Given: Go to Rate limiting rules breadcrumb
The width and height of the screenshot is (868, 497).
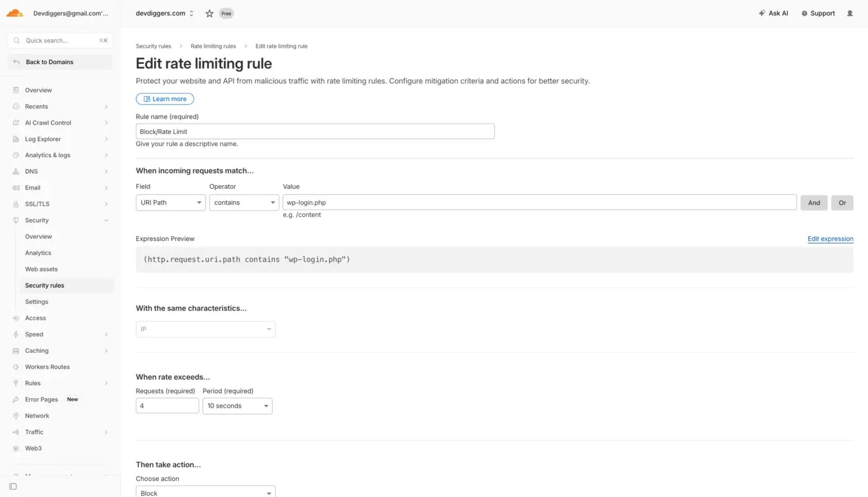Looking at the screenshot, I should coord(213,46).
